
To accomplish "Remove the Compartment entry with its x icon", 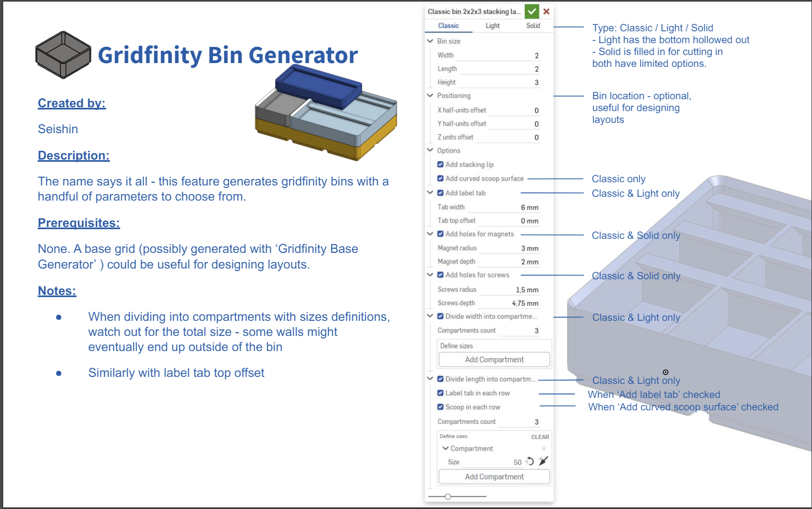I will [x=544, y=449].
